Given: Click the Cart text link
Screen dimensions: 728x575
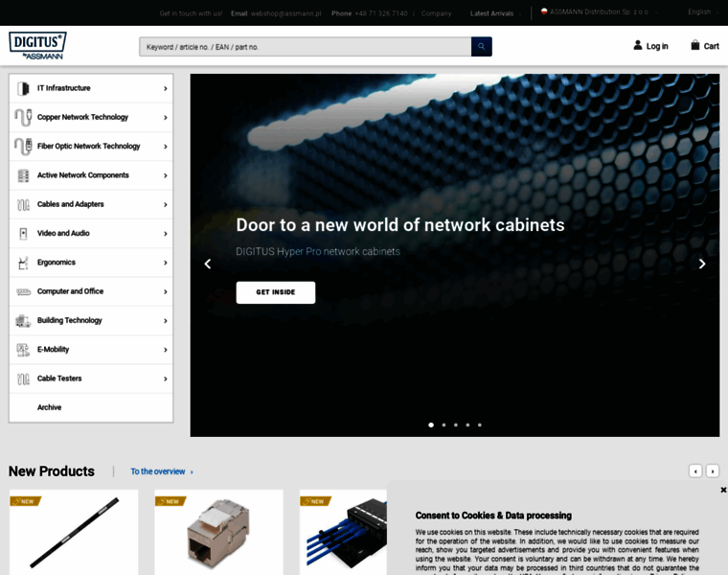Looking at the screenshot, I should (x=711, y=46).
